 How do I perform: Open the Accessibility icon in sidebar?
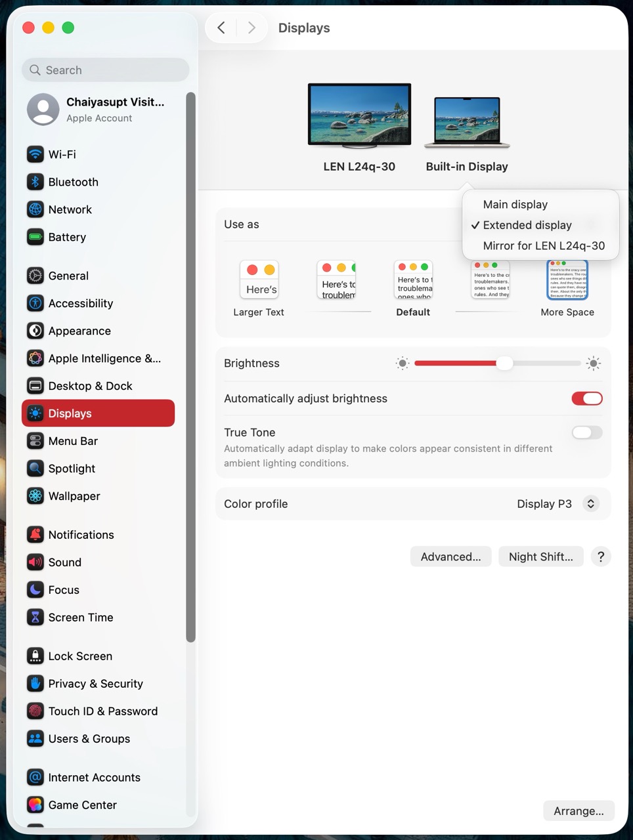tap(35, 303)
